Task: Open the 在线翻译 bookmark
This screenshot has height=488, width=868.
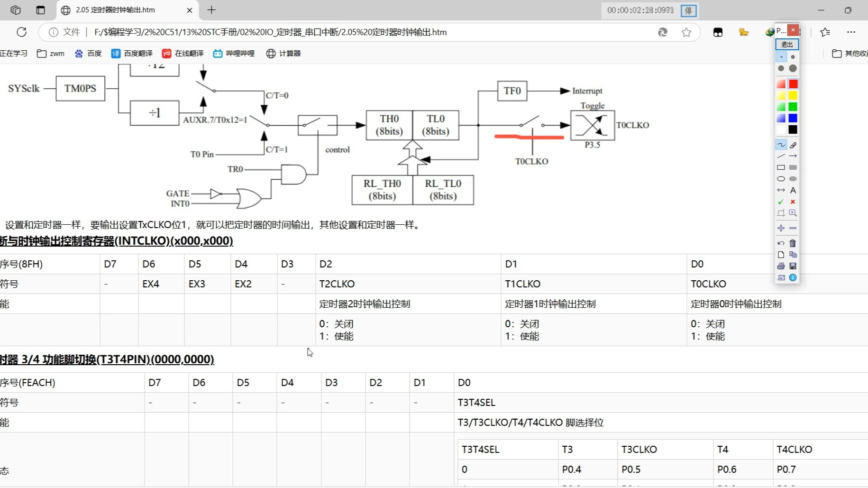Action: coord(183,54)
